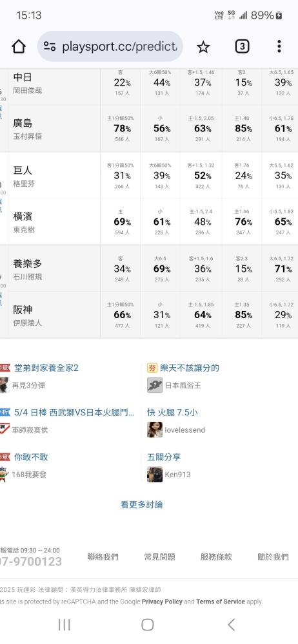Open 服務條款 footer link

216,556
